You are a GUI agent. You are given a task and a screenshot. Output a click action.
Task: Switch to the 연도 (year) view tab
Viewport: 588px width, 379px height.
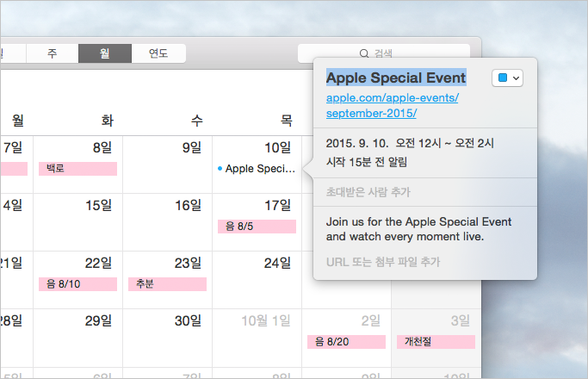click(x=158, y=53)
